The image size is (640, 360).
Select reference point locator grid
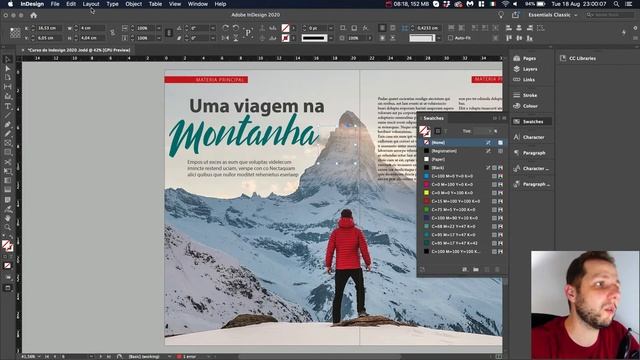15,33
